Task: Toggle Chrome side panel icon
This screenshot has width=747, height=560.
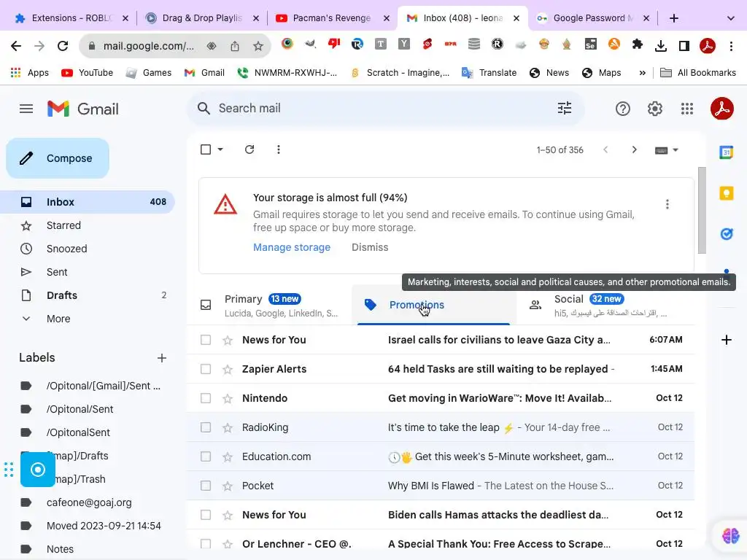Action: [x=684, y=46]
